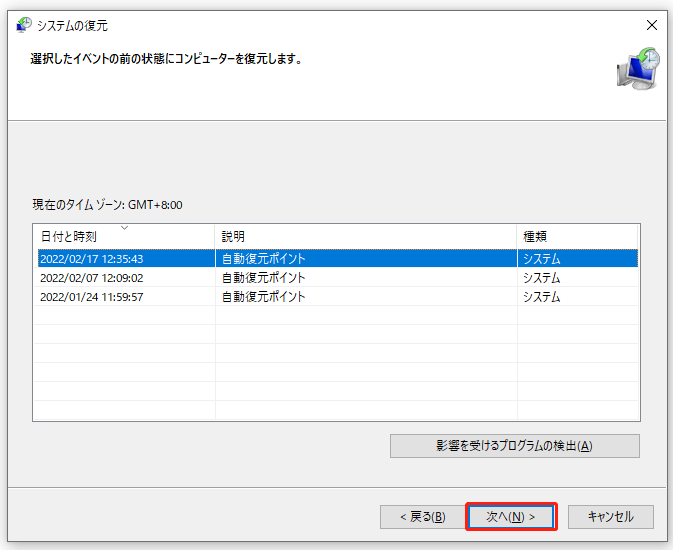Click 自動復元ポイント in the 2022/01/24 row
This screenshot has height=550, width=673.
[264, 297]
